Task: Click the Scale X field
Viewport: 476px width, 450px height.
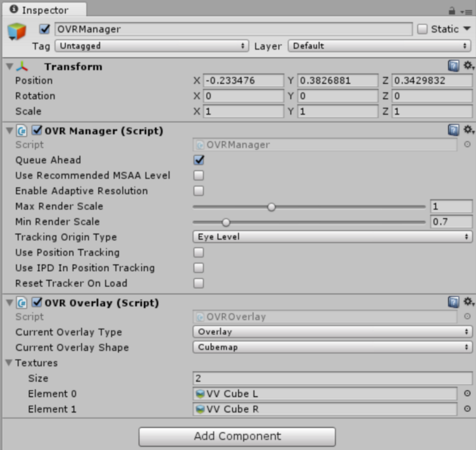Action: pyautogui.click(x=244, y=111)
